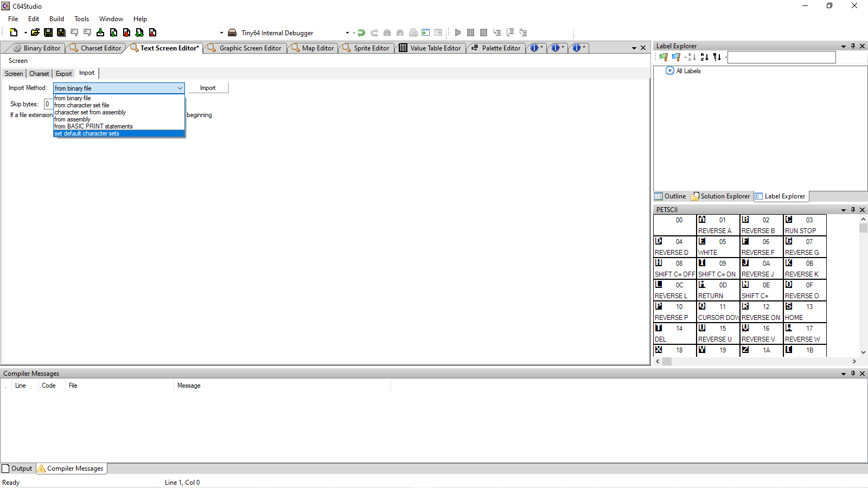868x488 pixels.
Task: Open the Tiny64 Internal Debugger dropdown
Action: pos(347,33)
